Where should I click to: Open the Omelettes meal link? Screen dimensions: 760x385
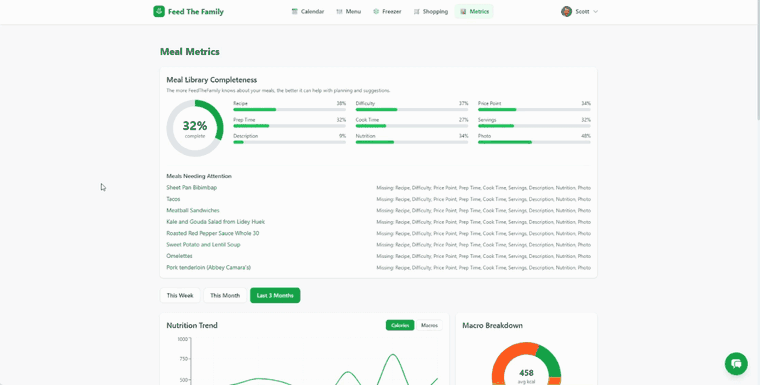[179, 256]
